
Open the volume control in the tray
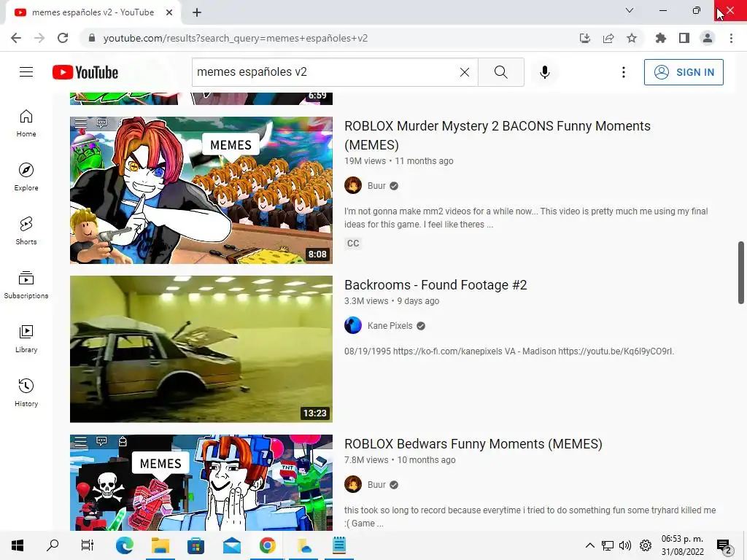tap(624, 545)
